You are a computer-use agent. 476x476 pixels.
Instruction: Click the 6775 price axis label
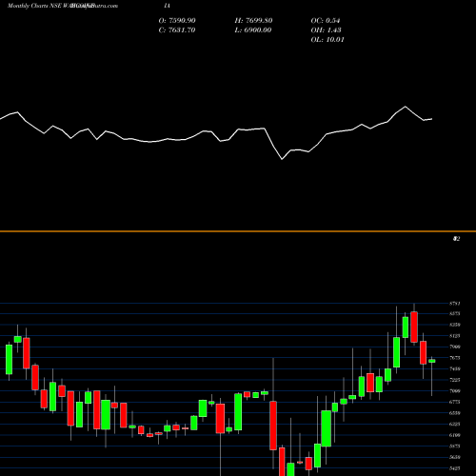click(455, 402)
